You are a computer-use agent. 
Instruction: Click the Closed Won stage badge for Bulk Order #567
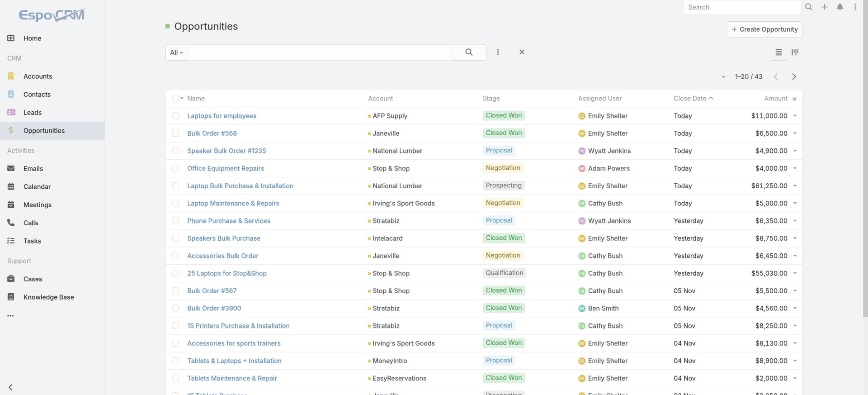[x=504, y=290]
